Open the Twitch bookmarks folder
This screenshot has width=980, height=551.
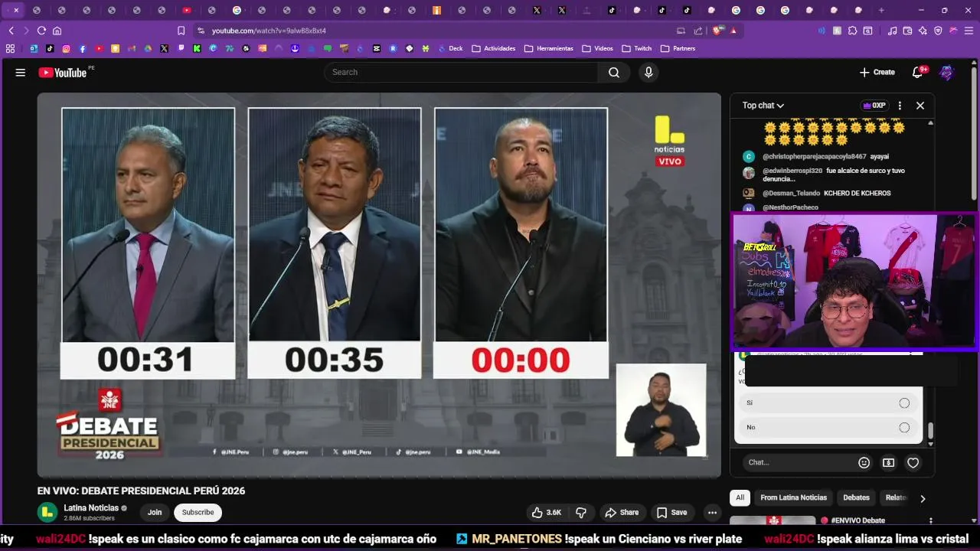637,48
